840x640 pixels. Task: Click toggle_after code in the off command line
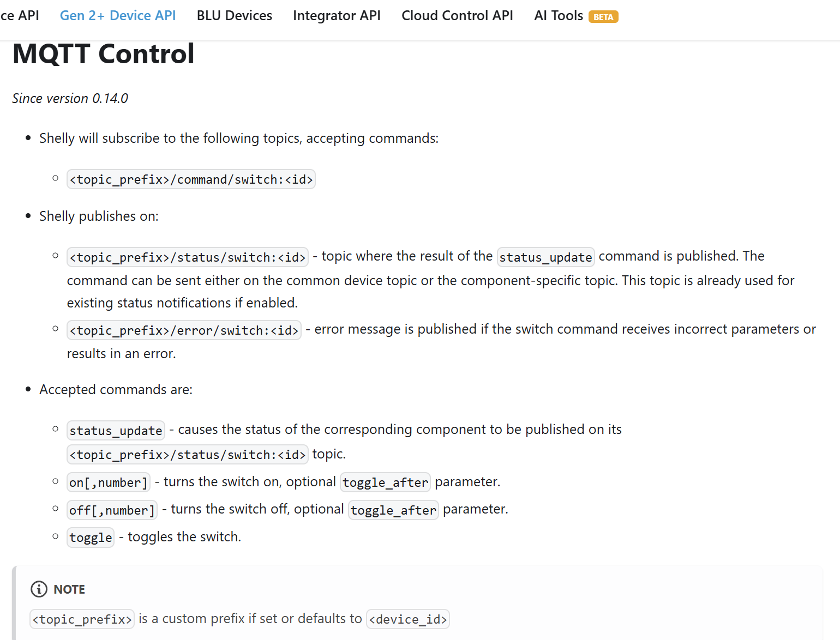(x=393, y=510)
